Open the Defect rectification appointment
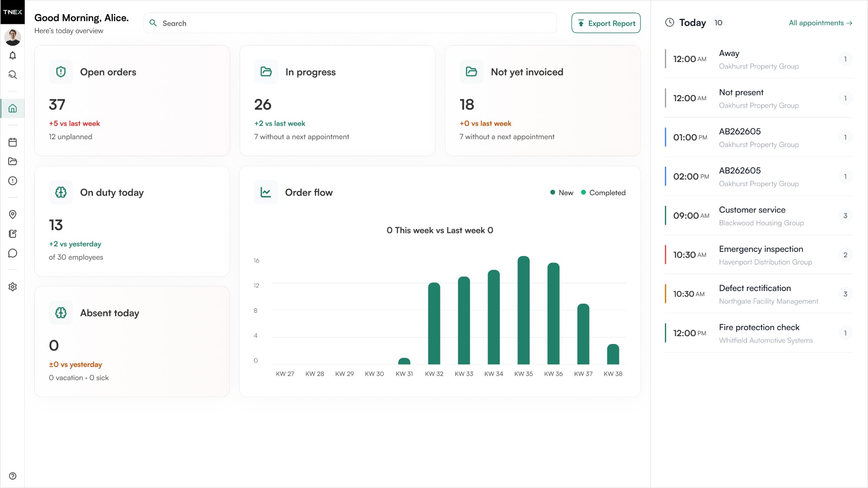Screen dimensions: 868x488 pyautogui.click(x=759, y=294)
